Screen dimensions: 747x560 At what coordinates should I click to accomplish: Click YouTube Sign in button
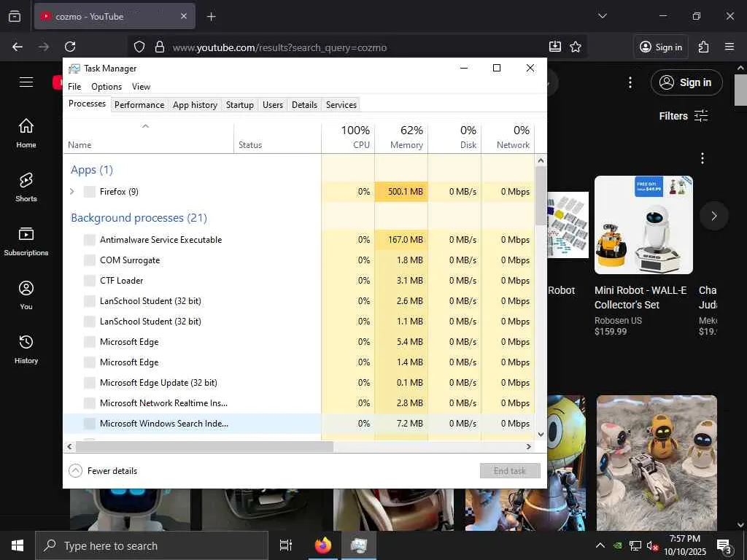686,82
